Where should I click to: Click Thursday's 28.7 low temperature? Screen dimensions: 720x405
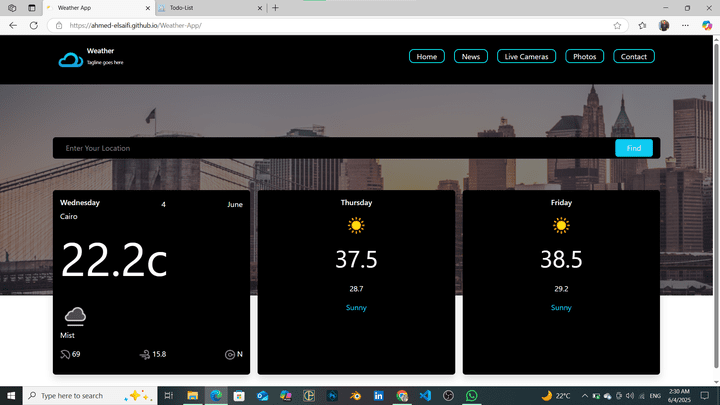(x=356, y=289)
